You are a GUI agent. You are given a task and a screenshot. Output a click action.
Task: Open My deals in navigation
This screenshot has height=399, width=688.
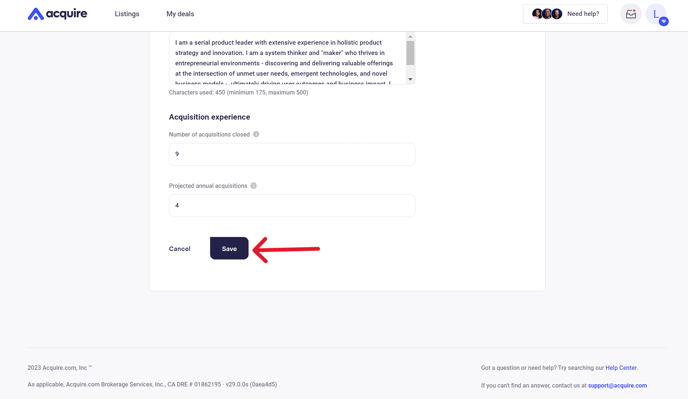(x=180, y=14)
